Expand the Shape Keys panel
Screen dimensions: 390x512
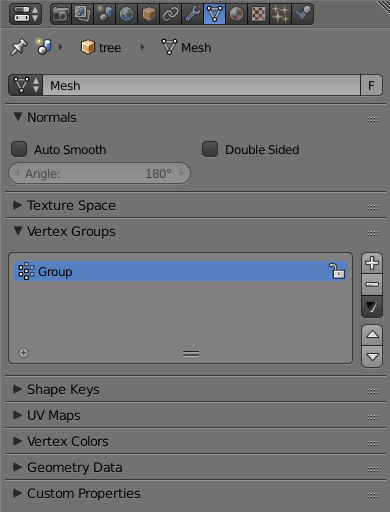pos(63,389)
